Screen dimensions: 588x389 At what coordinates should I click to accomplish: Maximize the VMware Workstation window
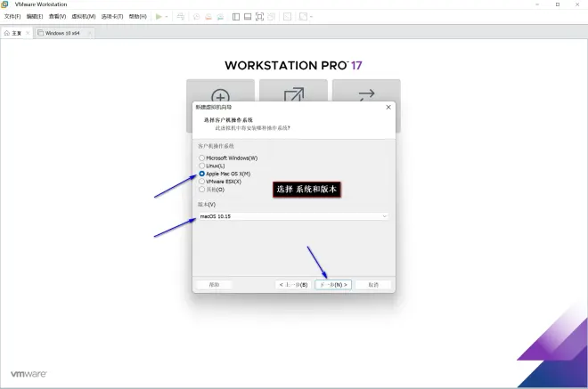(x=558, y=4)
